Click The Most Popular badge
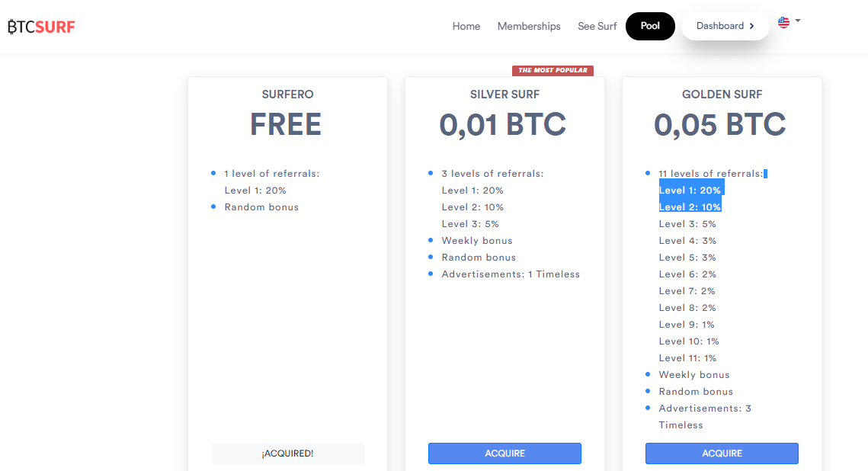868x471 pixels. (x=553, y=70)
